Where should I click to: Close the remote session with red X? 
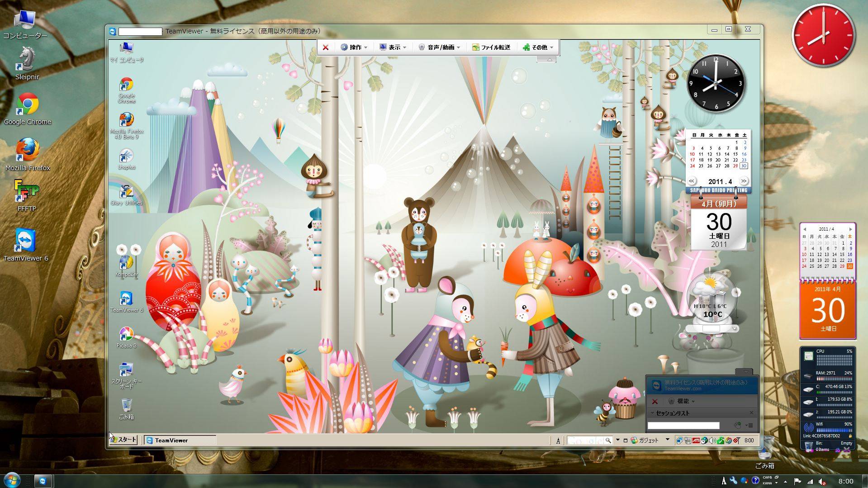[325, 47]
